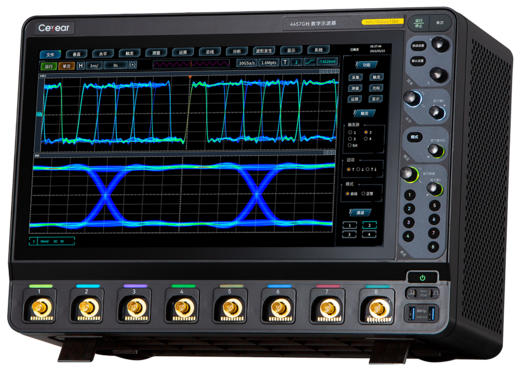Click the hardware 单次 single key
Viewport: 520px width, 372px height.
tap(440, 23)
